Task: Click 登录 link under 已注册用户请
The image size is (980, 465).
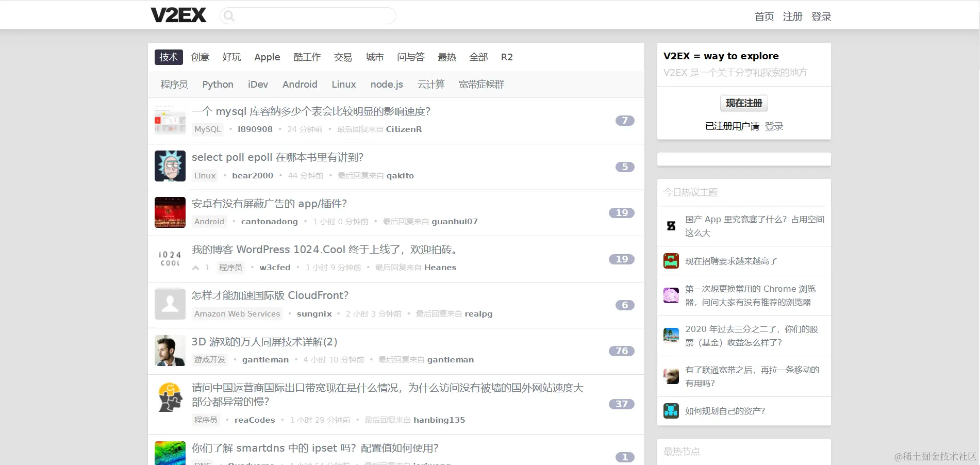Action: pyautogui.click(x=774, y=126)
